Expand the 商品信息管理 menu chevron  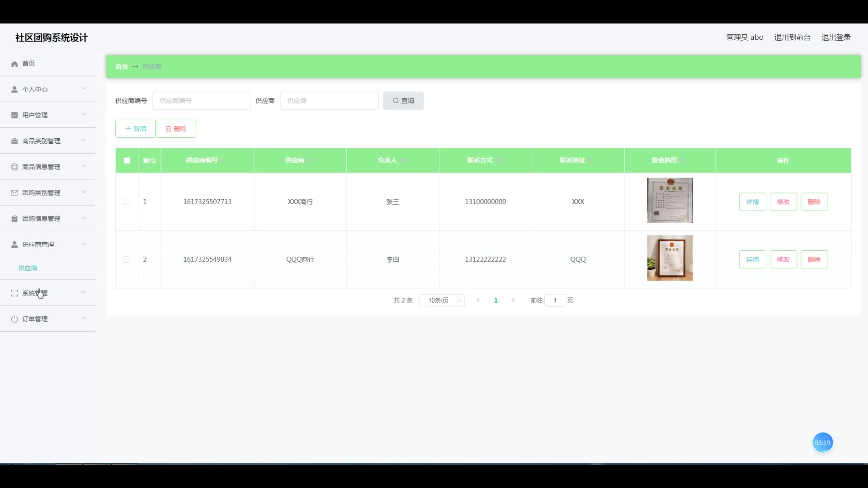click(84, 166)
